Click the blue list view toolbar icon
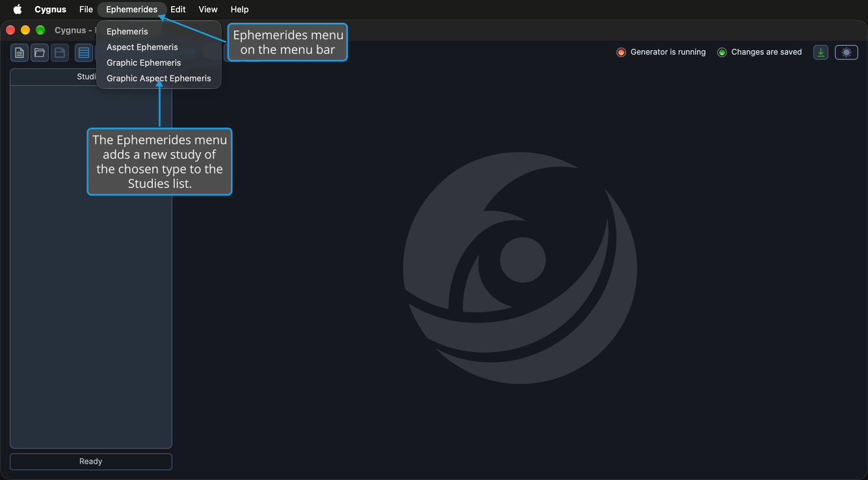The height and width of the screenshot is (480, 868). 84,53
